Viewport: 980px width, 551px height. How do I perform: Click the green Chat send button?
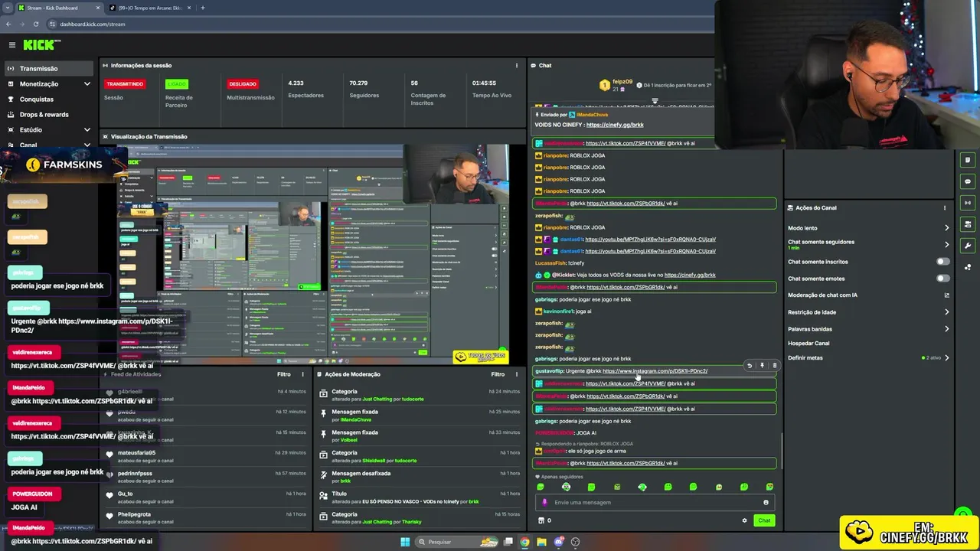pyautogui.click(x=764, y=520)
